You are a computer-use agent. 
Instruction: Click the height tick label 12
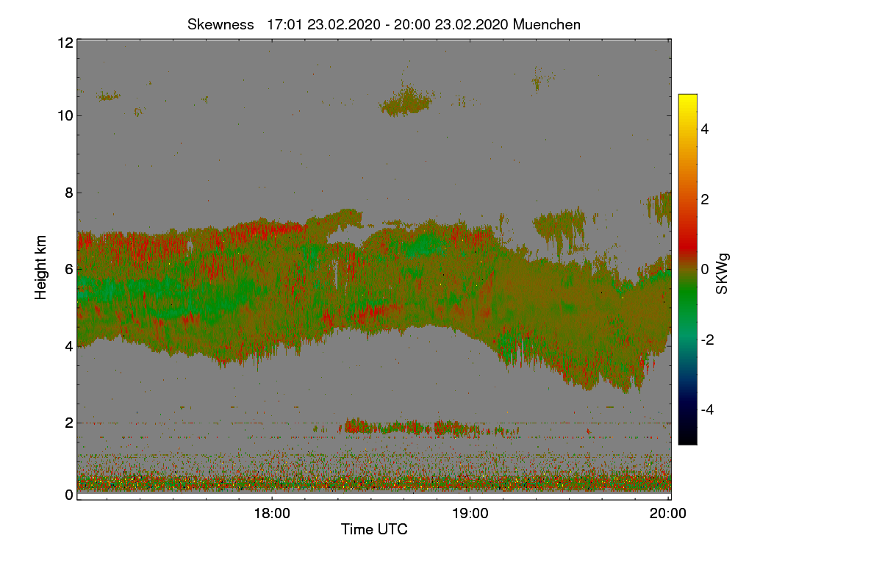[x=65, y=43]
